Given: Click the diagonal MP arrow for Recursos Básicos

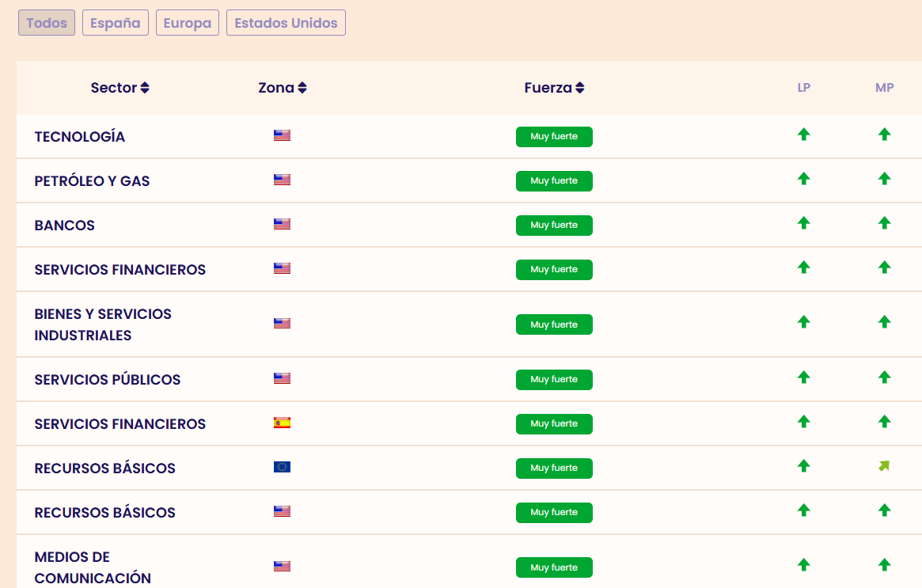Looking at the screenshot, I should click(884, 466).
